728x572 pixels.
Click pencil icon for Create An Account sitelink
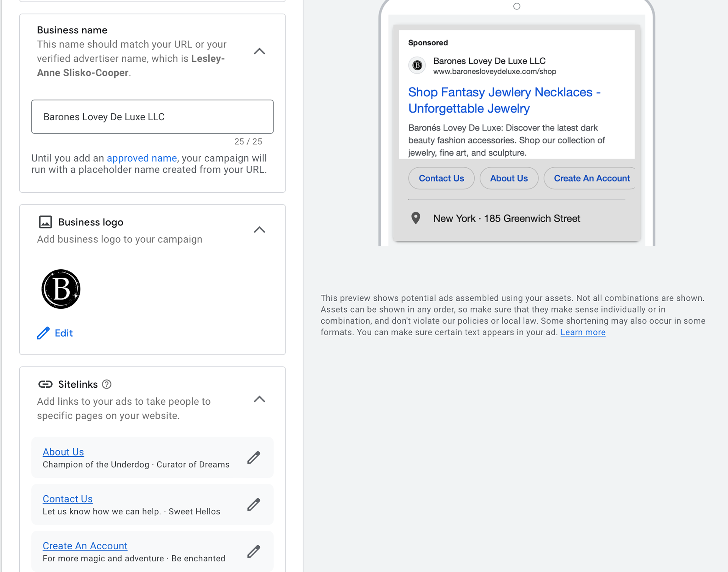tap(254, 552)
